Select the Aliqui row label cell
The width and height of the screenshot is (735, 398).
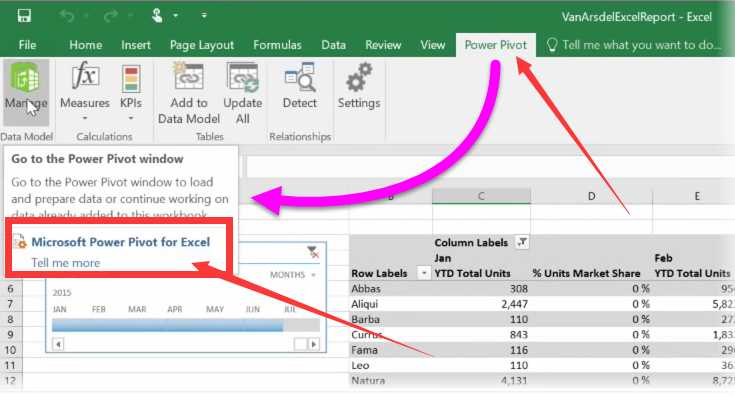[x=390, y=304]
